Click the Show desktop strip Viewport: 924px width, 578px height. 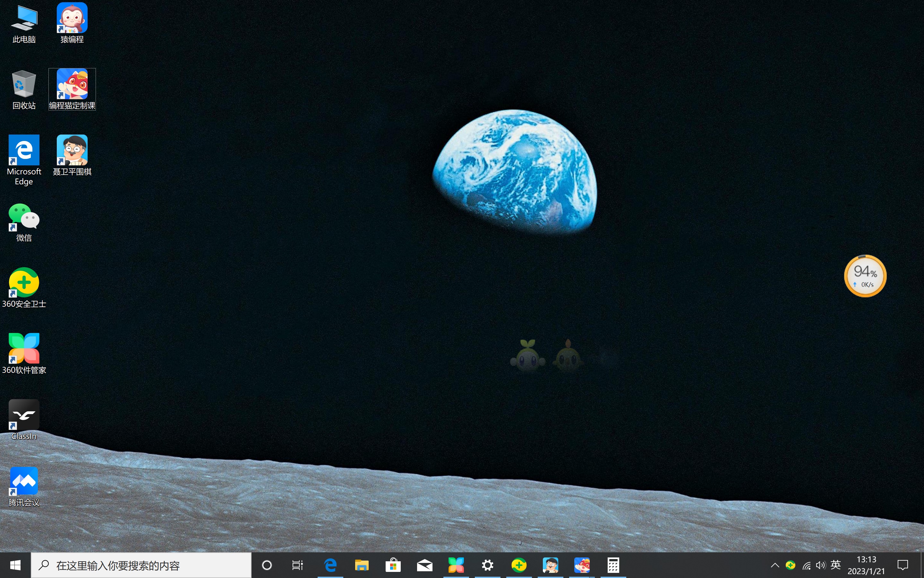tap(922, 565)
